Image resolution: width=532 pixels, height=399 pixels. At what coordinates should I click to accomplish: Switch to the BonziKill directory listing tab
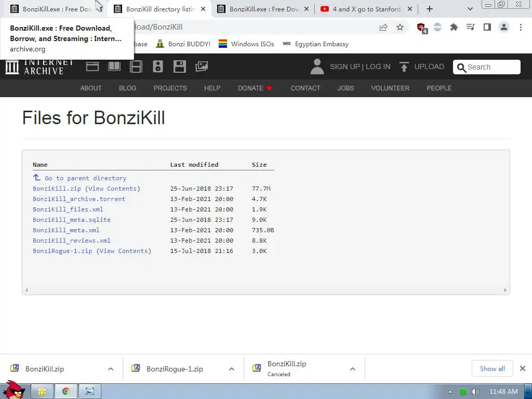coord(160,9)
